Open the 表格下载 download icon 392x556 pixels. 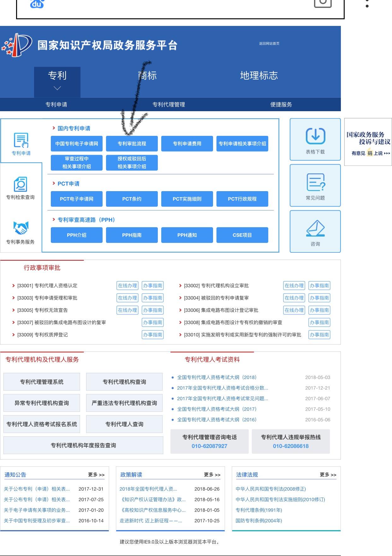315,136
